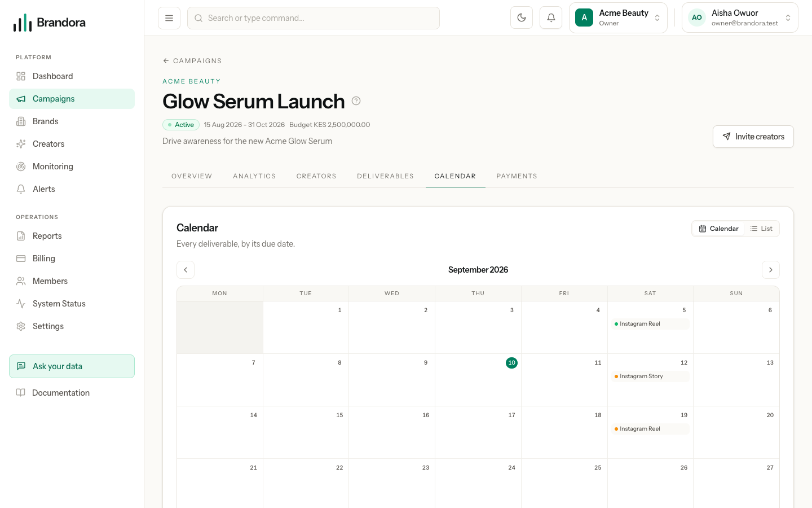The width and height of the screenshot is (812, 508).
Task: Open Alerts in the sidebar
Action: [x=72, y=189]
